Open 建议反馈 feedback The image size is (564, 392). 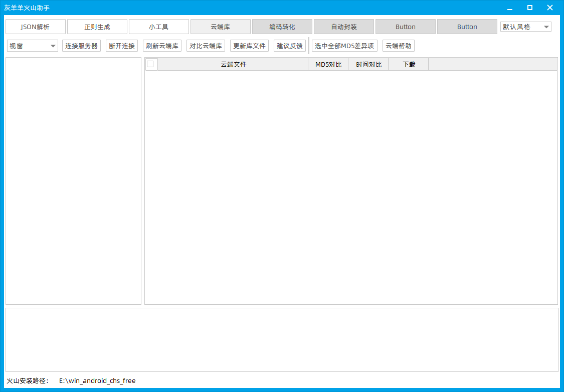(x=290, y=46)
